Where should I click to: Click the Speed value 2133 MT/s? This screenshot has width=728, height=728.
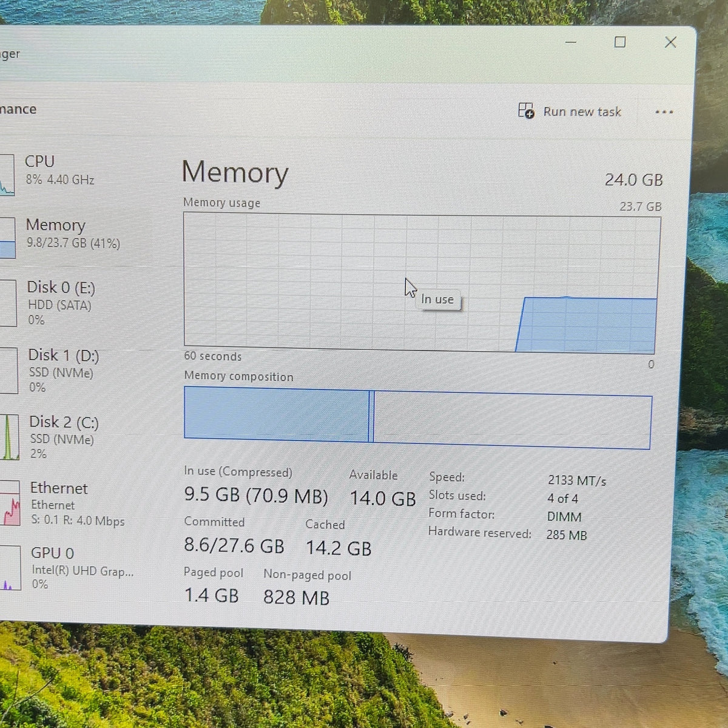point(577,480)
